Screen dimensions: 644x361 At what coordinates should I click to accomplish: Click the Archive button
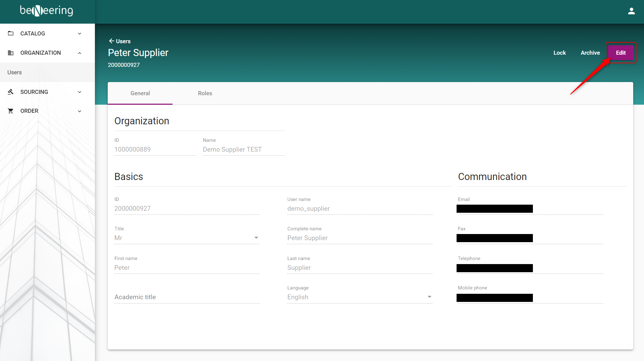[x=590, y=53]
